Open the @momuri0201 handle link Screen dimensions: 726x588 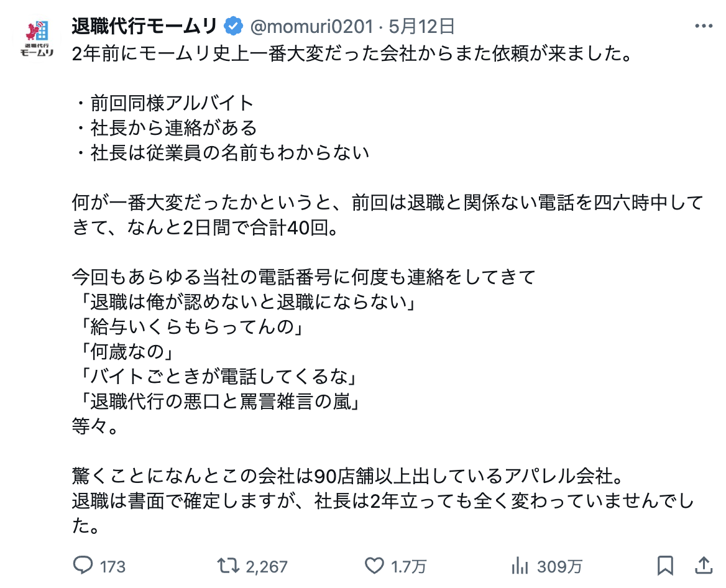coord(311,27)
